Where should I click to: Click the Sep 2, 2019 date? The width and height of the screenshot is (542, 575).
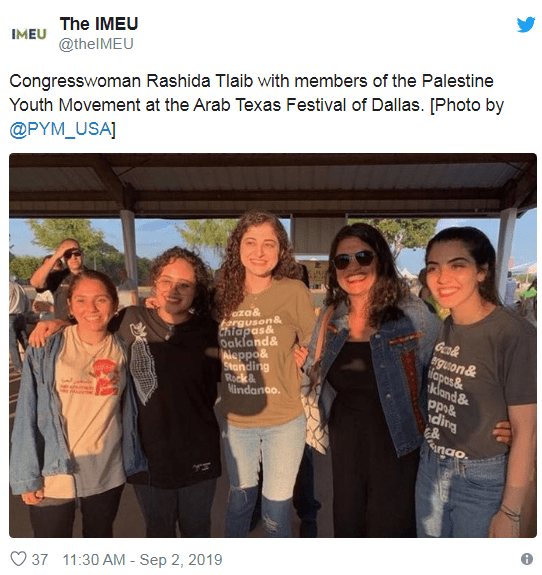(x=181, y=560)
